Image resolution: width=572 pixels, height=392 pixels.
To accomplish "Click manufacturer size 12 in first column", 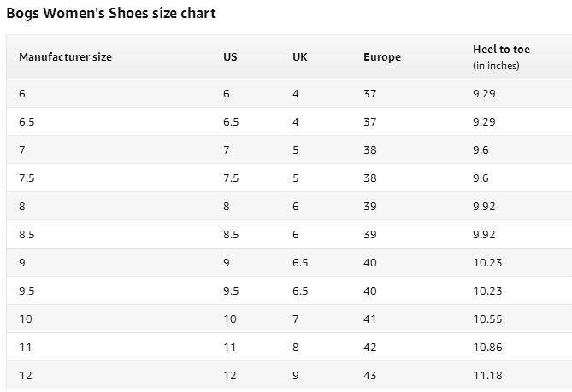I will [25, 376].
